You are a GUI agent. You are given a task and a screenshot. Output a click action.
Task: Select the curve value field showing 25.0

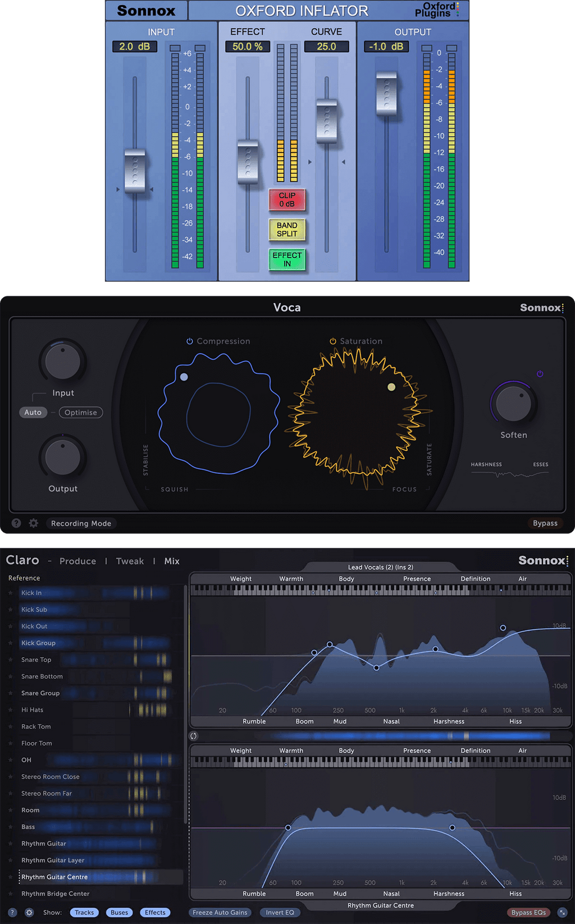click(x=327, y=47)
